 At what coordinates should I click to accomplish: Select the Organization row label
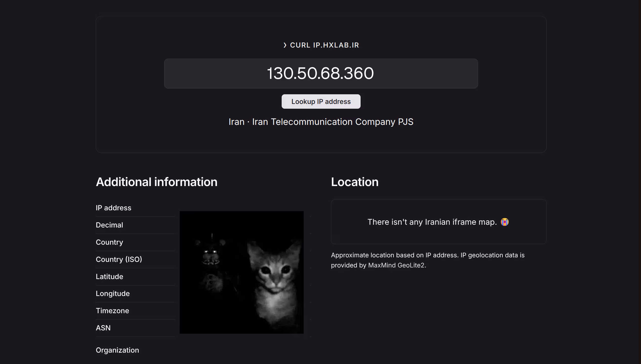(x=117, y=350)
